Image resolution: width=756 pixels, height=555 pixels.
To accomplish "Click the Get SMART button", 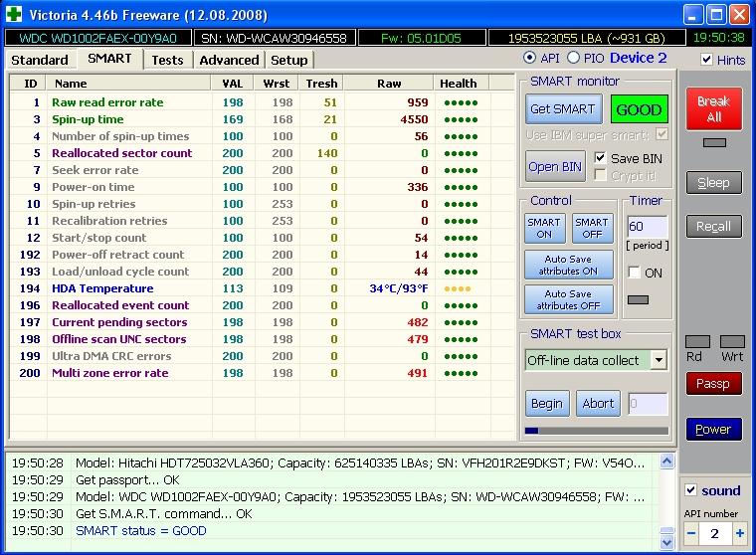I will pyautogui.click(x=562, y=109).
